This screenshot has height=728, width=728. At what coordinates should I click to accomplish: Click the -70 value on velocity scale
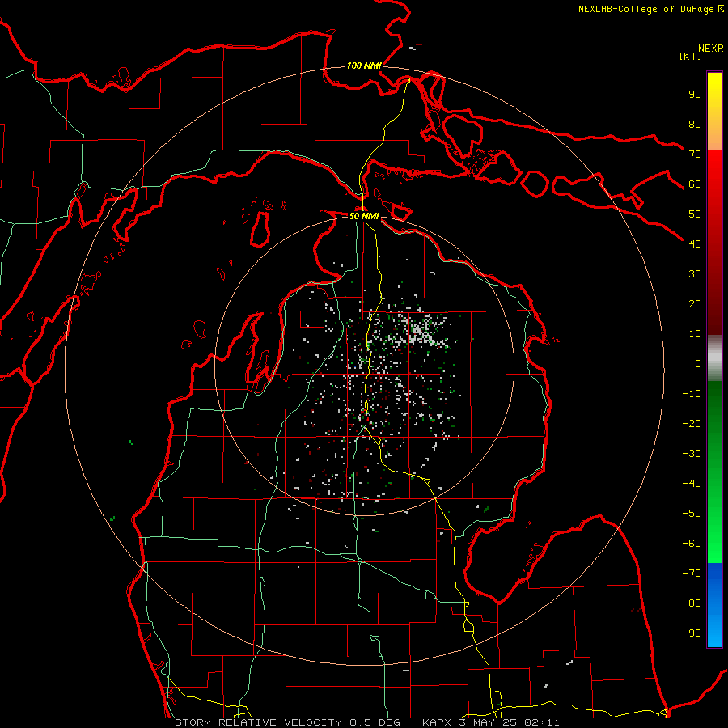coord(692,574)
